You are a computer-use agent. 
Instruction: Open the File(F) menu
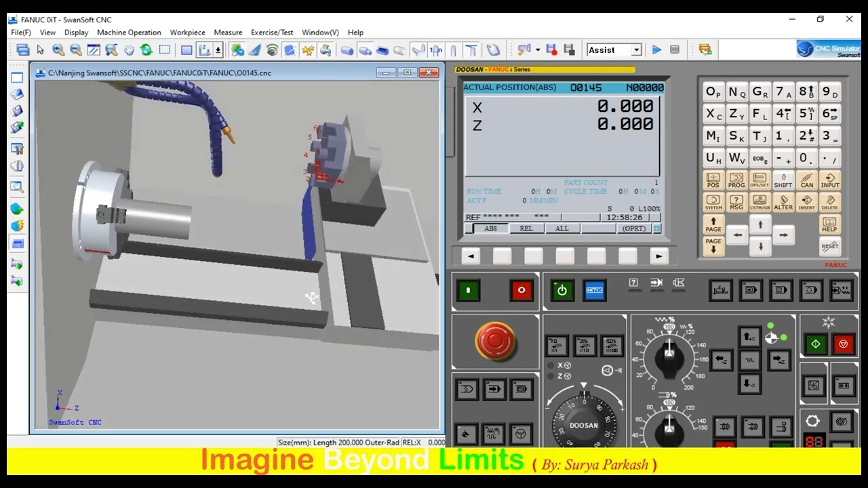pos(21,32)
